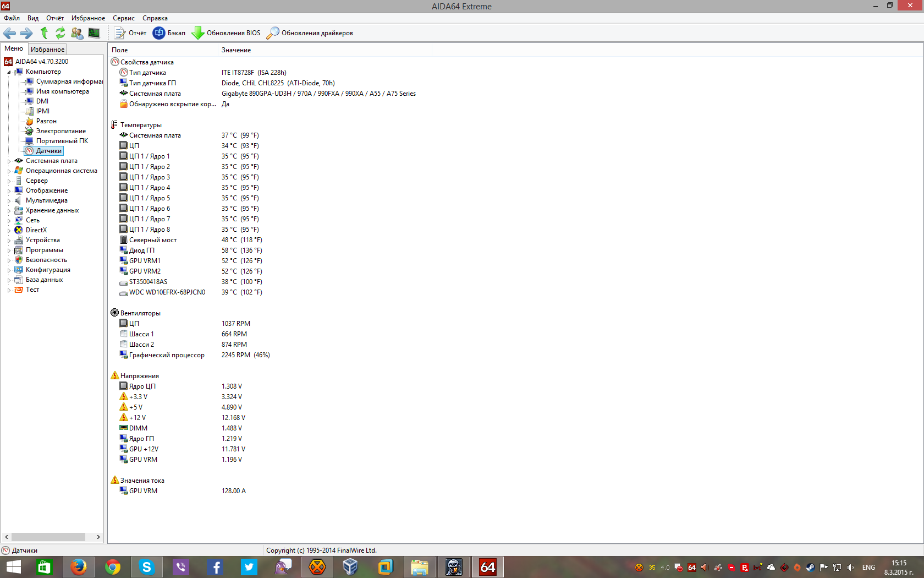Click the Back navigation arrow
The height and width of the screenshot is (578, 924).
[9, 33]
